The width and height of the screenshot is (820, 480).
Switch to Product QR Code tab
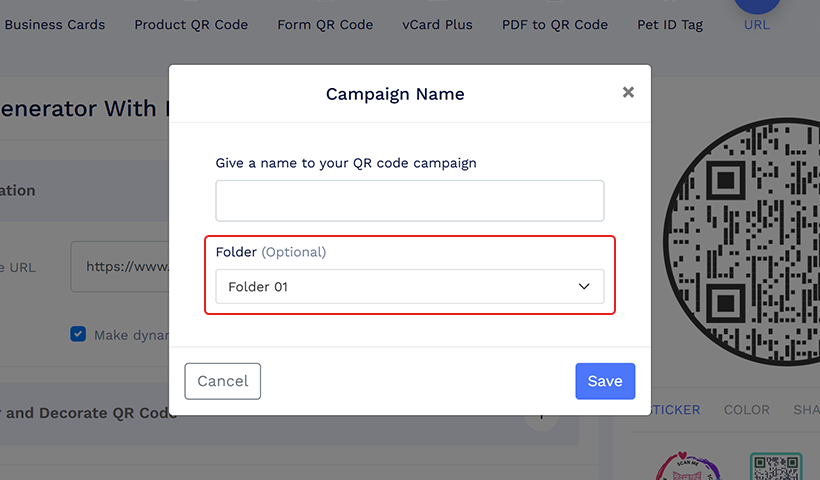(191, 25)
